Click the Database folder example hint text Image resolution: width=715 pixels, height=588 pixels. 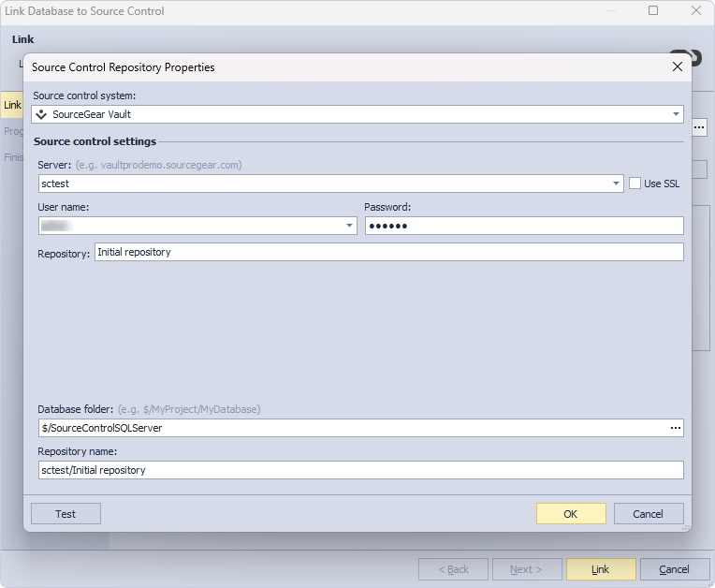pyautogui.click(x=189, y=409)
